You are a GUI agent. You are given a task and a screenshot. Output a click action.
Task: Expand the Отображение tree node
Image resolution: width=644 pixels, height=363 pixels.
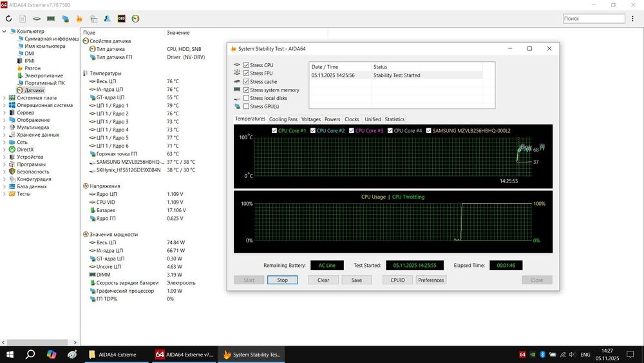click(x=4, y=120)
